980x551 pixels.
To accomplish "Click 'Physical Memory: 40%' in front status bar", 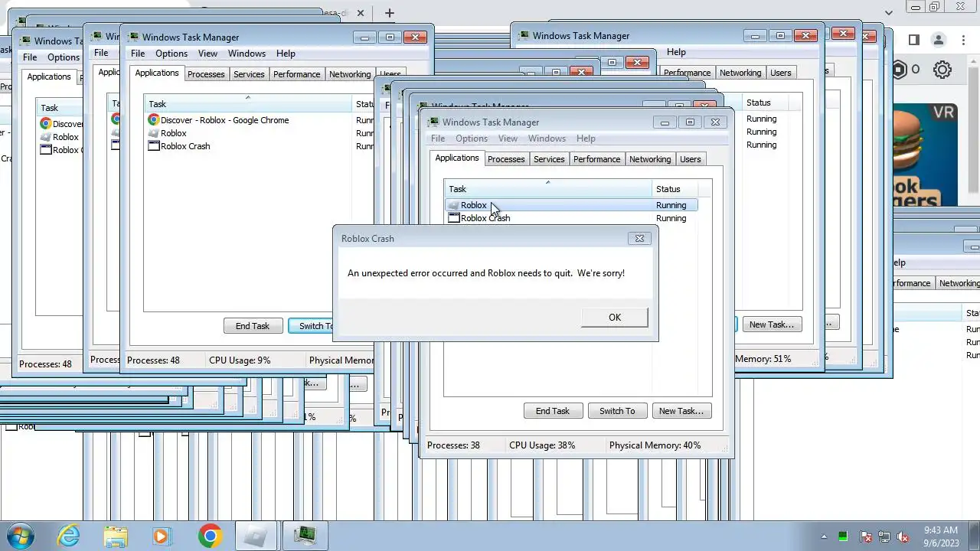I will coord(655,445).
